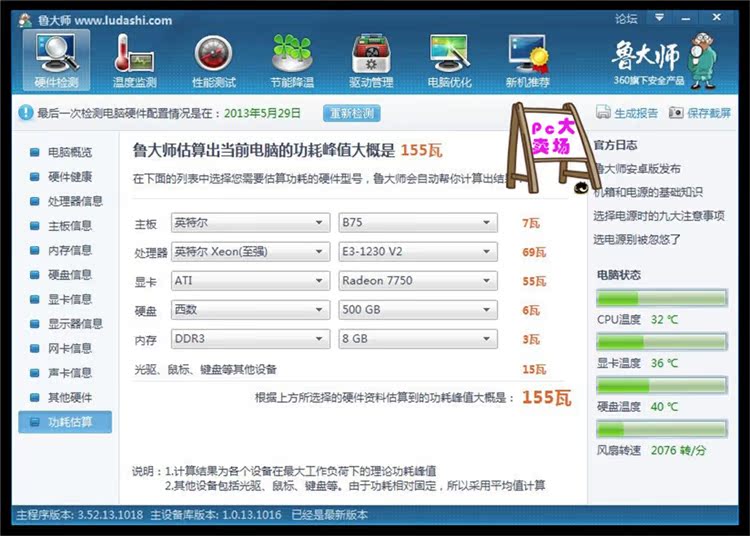Open 选择电源时的九大注意事项 link
This screenshot has height=536, width=750.
pos(659,216)
